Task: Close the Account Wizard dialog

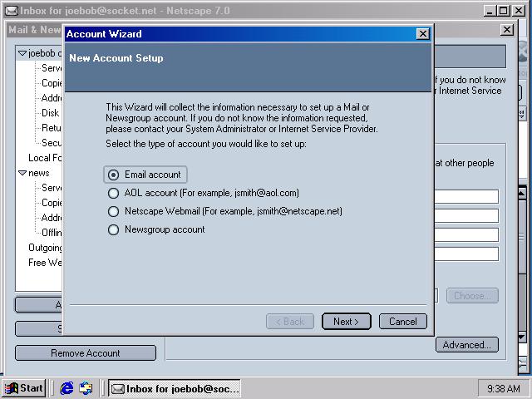Action: click(423, 34)
